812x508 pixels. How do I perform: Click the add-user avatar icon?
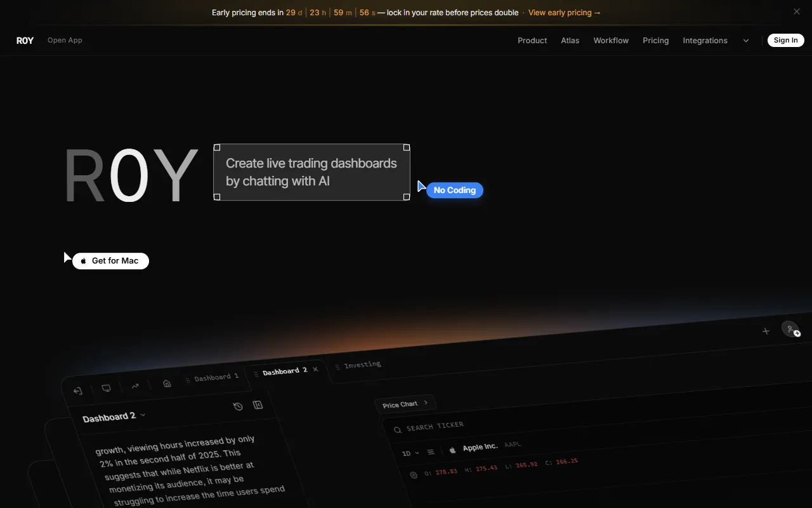point(790,329)
